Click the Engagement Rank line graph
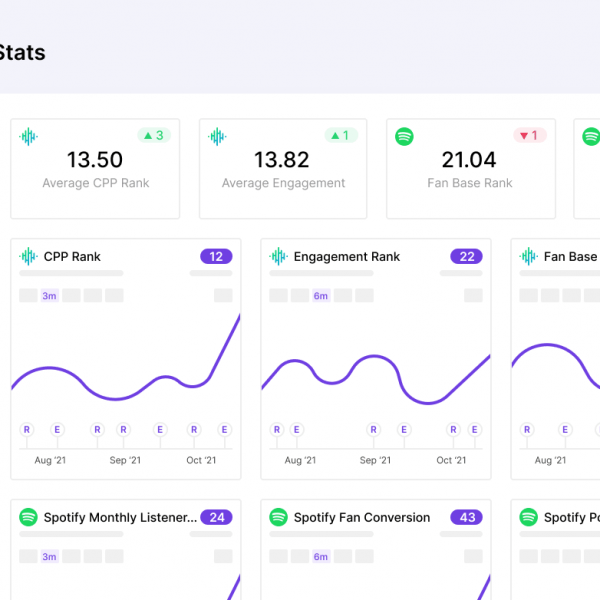This screenshot has width=600, height=600. 376,379
